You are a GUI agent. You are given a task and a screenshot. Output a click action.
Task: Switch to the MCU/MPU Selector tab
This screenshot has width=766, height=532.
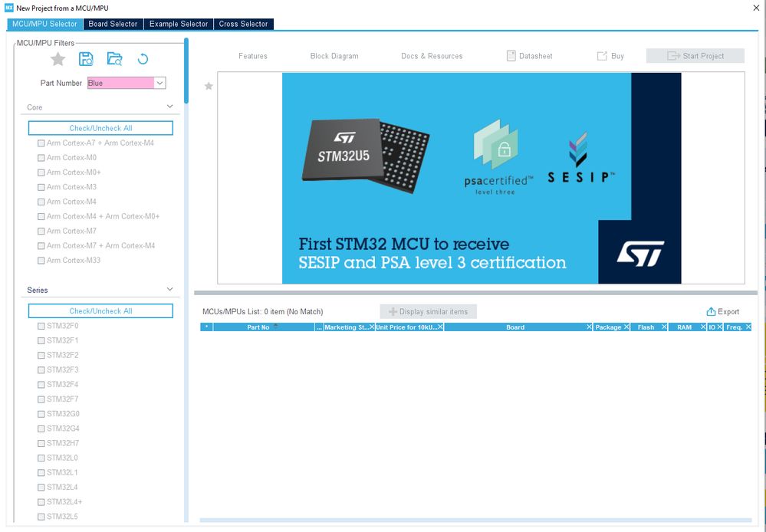tap(44, 24)
